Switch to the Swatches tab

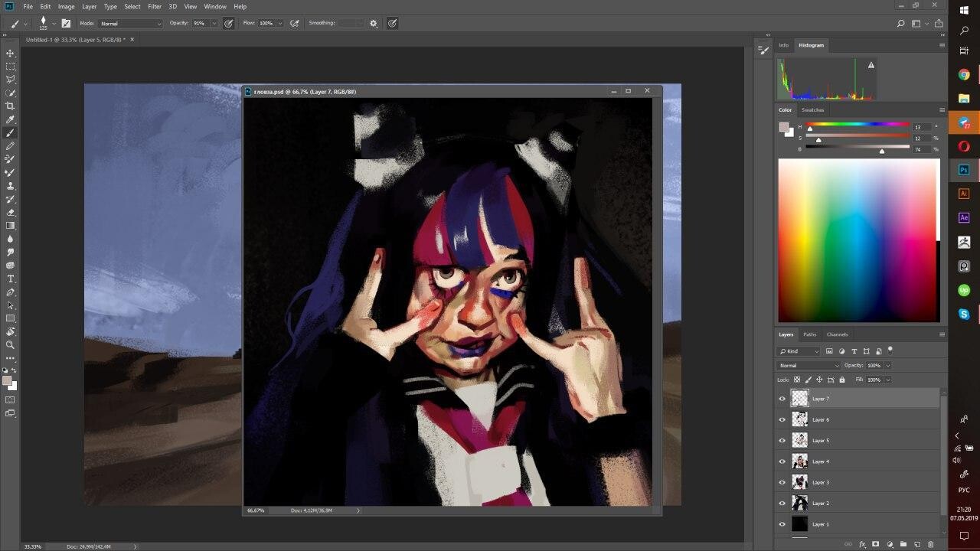point(812,110)
